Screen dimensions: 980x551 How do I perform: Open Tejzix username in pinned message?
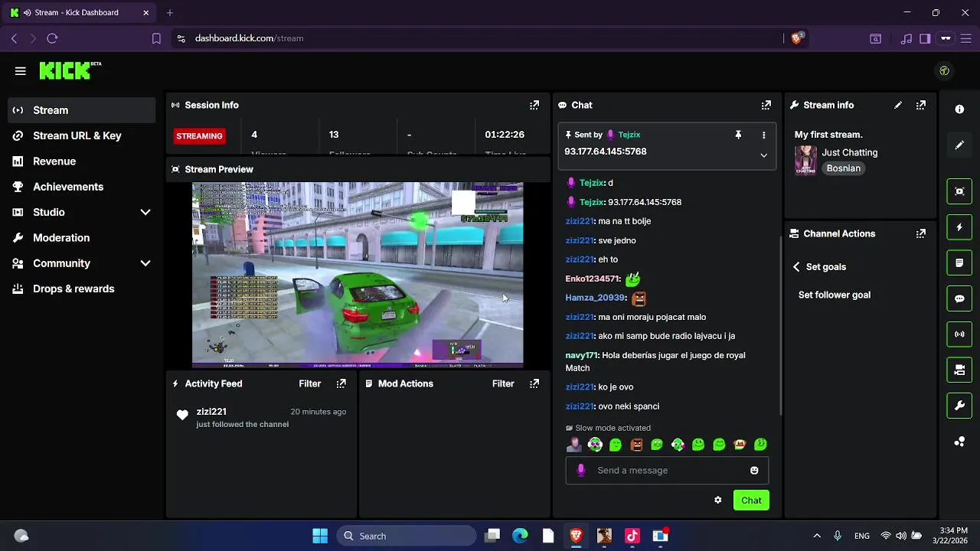coord(629,135)
